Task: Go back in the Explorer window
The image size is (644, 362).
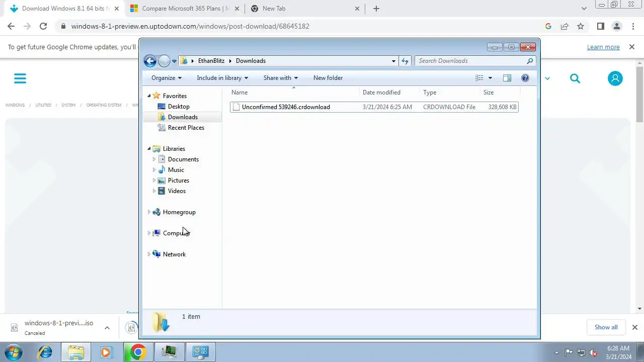Action: point(150,61)
